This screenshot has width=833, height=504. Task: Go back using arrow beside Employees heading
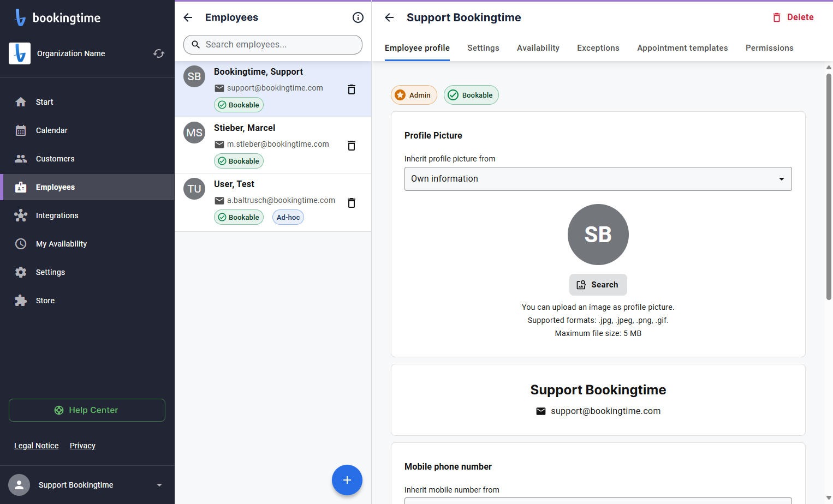tap(188, 17)
